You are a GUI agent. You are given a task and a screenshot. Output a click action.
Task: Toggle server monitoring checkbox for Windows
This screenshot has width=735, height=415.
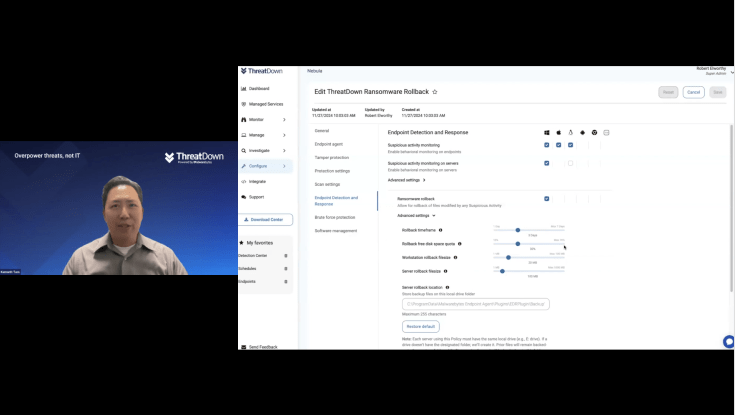(547, 163)
